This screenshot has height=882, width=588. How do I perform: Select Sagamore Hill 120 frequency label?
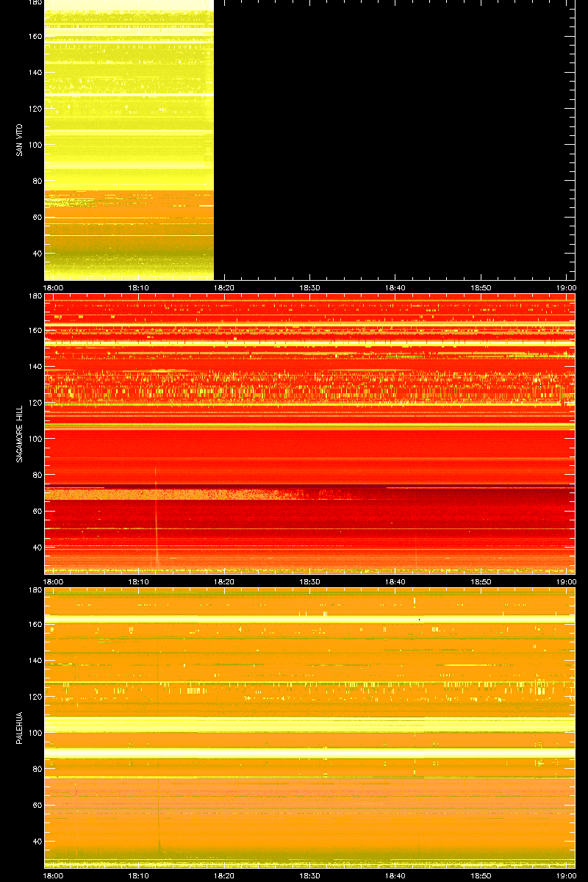pyautogui.click(x=35, y=402)
